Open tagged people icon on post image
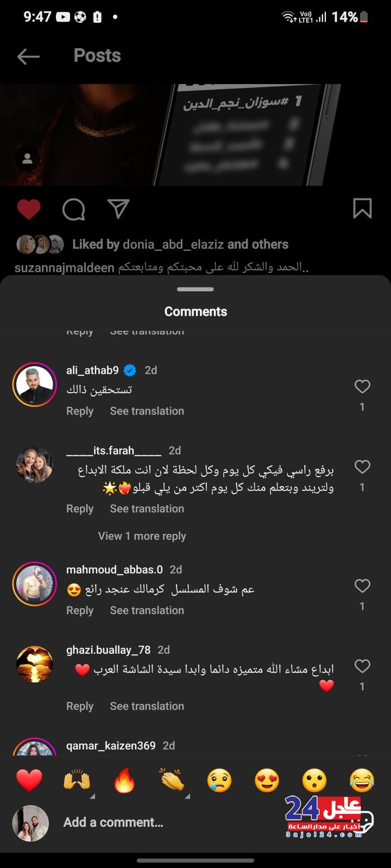391x868 pixels. (28, 159)
